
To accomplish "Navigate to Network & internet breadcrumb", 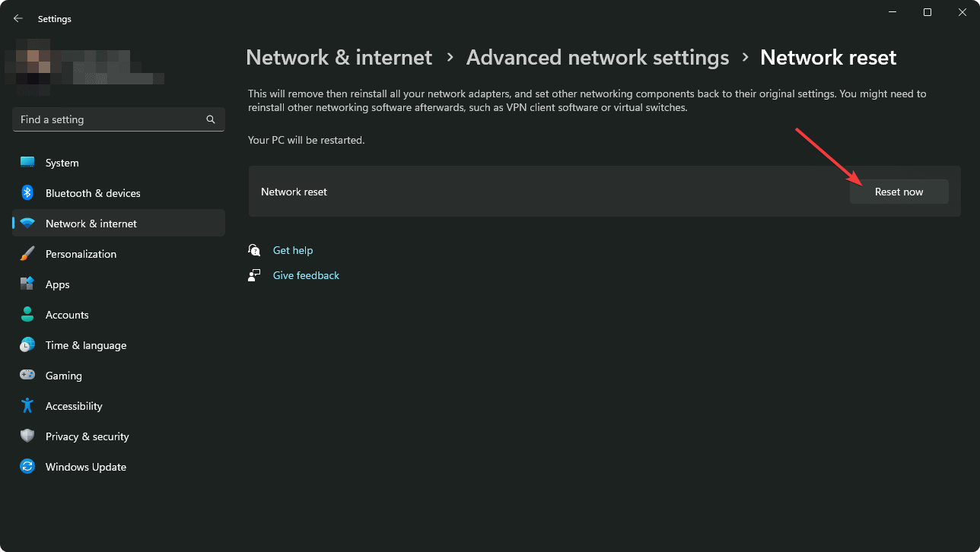I will click(339, 57).
